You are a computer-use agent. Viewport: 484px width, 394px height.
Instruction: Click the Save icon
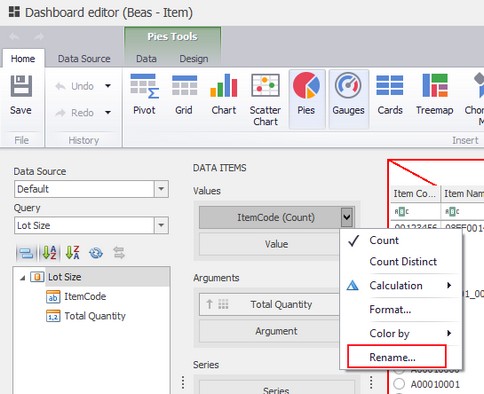21,86
